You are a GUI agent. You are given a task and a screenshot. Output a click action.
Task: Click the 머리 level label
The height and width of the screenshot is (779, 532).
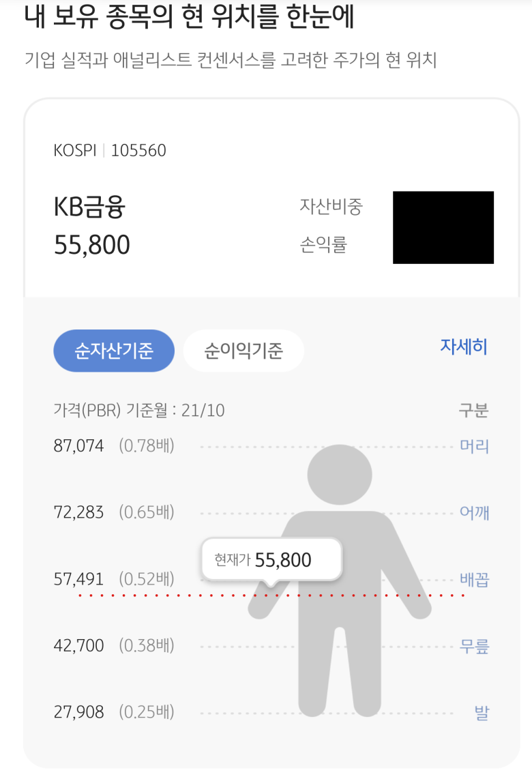(x=474, y=445)
